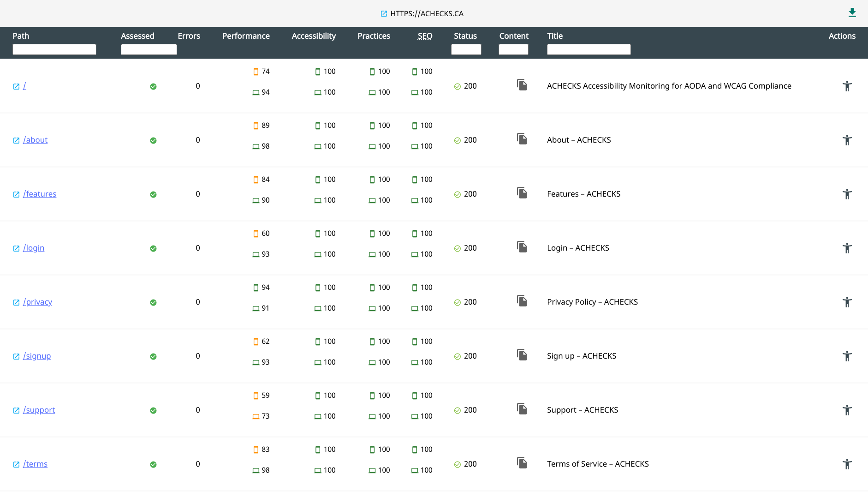View content icon for Features – ACHECKS row
The width and height of the screenshot is (868, 492).
pyautogui.click(x=522, y=193)
